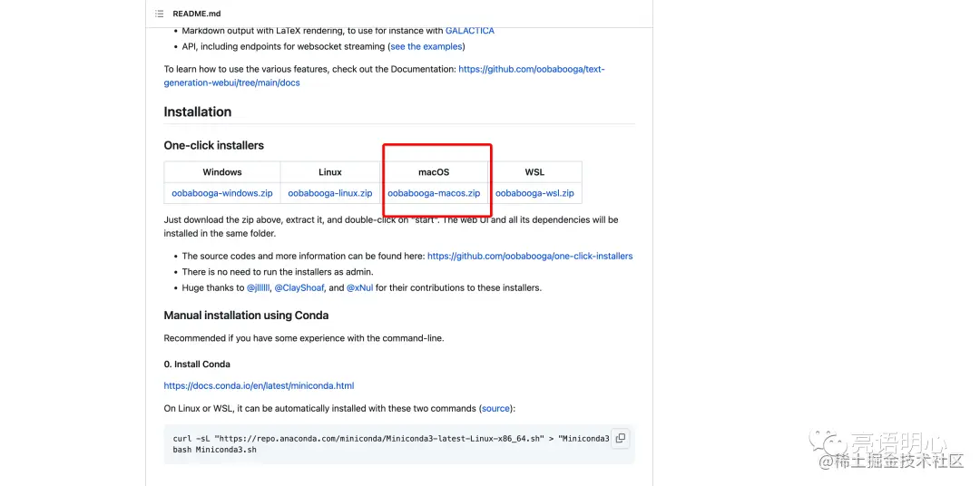Visit the @jllllll profile mention

point(258,288)
